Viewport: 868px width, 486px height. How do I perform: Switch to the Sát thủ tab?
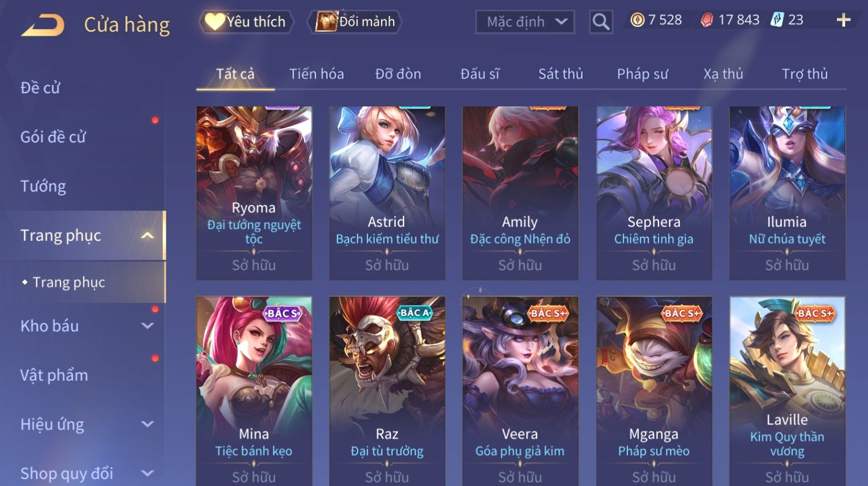tap(561, 74)
